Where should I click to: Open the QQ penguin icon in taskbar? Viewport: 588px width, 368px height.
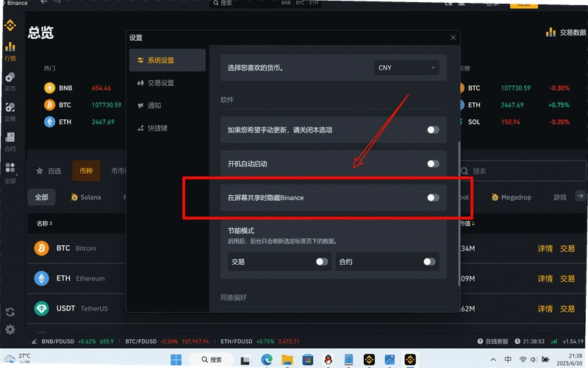tap(328, 360)
